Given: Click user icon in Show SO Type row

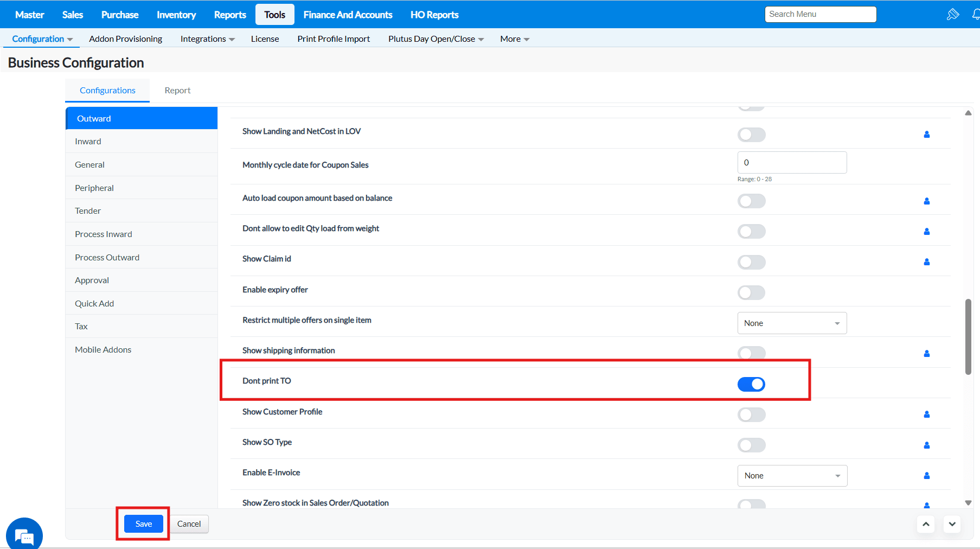Looking at the screenshot, I should [926, 445].
